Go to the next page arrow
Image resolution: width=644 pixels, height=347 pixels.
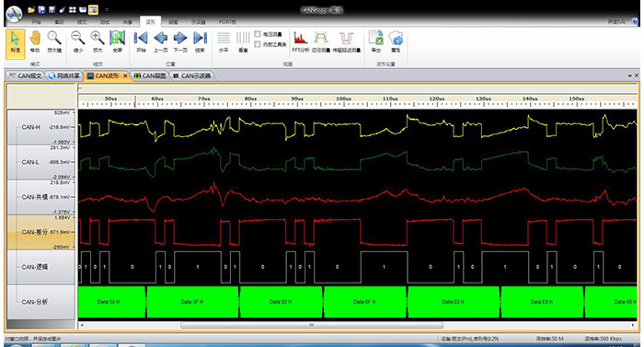pos(180,41)
